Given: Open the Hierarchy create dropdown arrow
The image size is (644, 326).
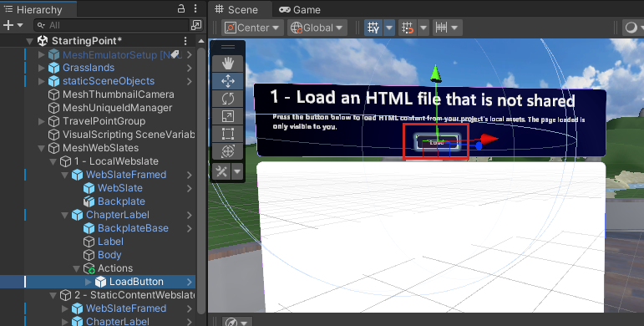Looking at the screenshot, I should pos(20,25).
